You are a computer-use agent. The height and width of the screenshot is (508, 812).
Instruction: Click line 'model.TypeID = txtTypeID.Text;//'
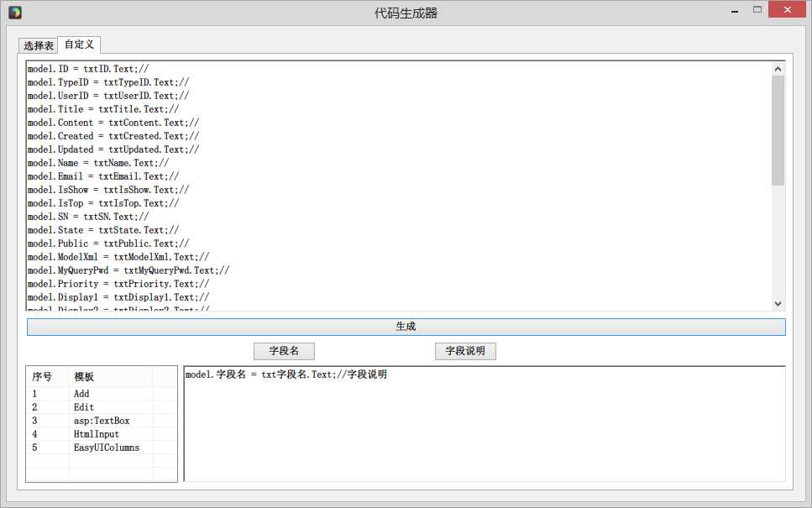pos(108,82)
